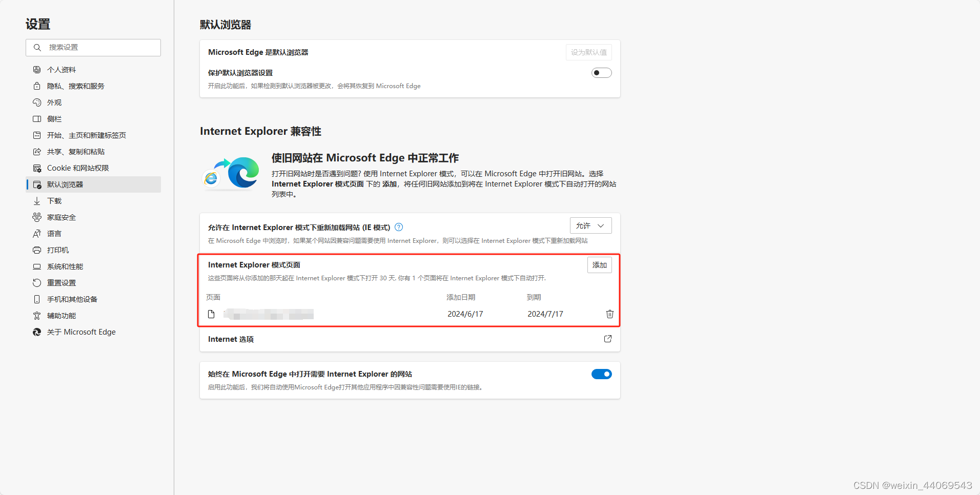Click the Printers icon
This screenshot has height=495, width=980.
pyautogui.click(x=37, y=250)
